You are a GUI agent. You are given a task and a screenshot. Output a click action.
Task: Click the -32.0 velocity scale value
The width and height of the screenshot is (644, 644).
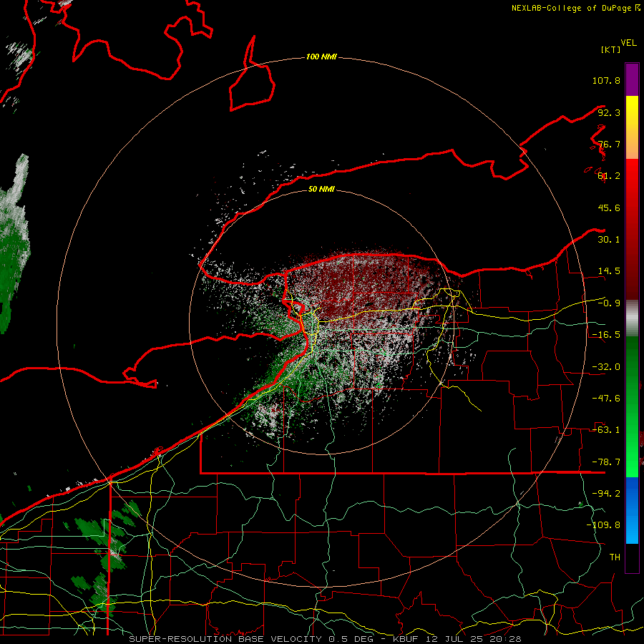606,367
